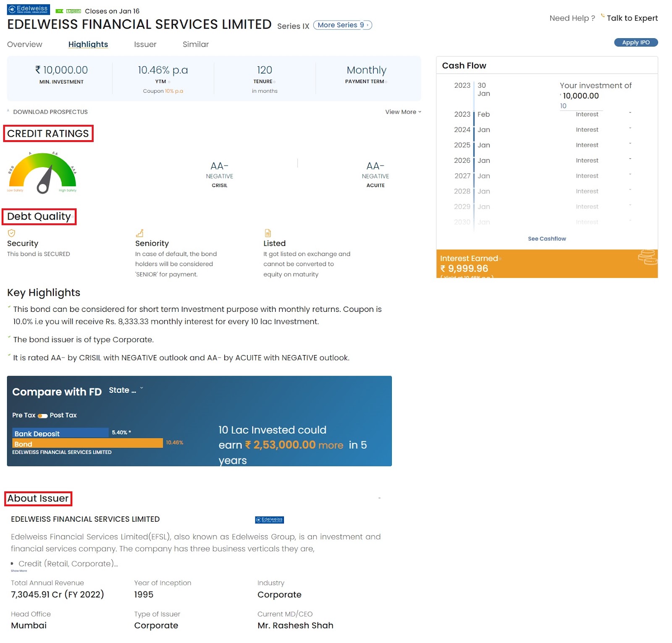672x643 pixels.
Task: Click the green Open status badge
Action: point(73,11)
